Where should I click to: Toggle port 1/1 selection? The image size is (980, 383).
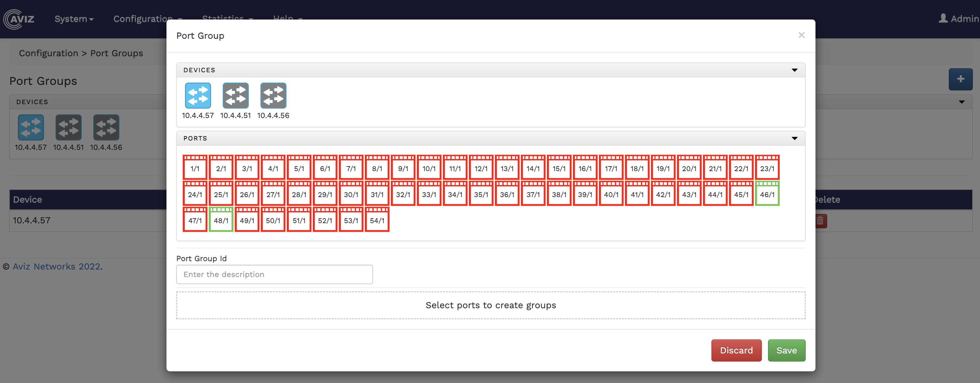(x=195, y=168)
